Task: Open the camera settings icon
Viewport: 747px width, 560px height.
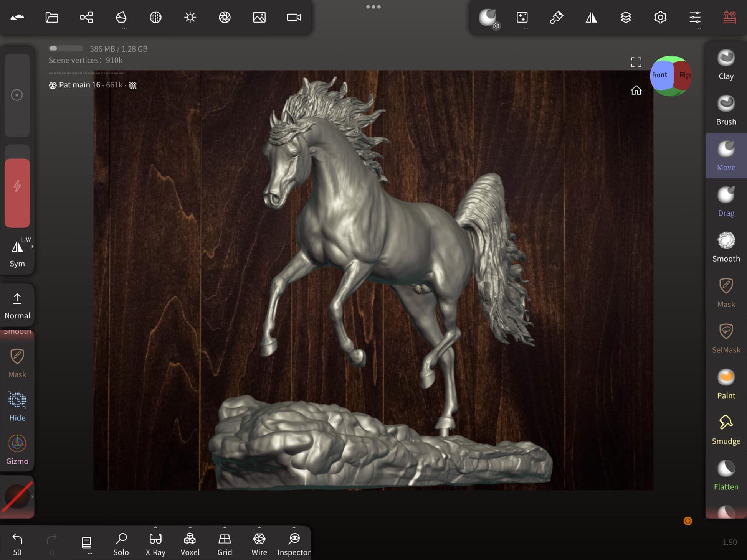Action: tap(294, 17)
